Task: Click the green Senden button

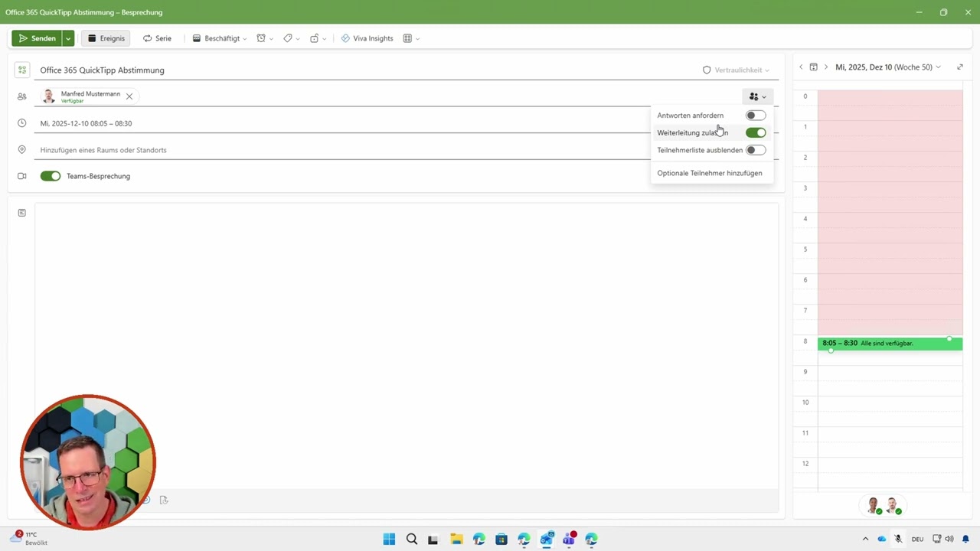Action: point(37,38)
